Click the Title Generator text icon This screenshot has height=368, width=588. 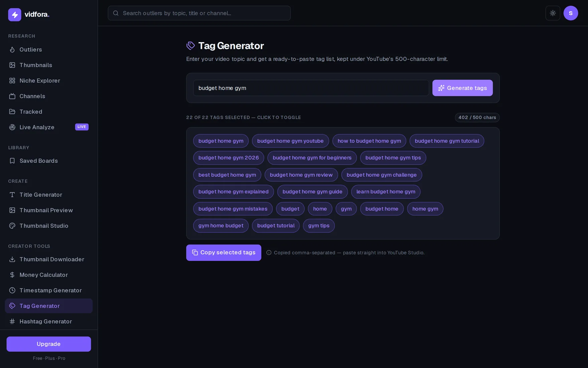pos(12,195)
